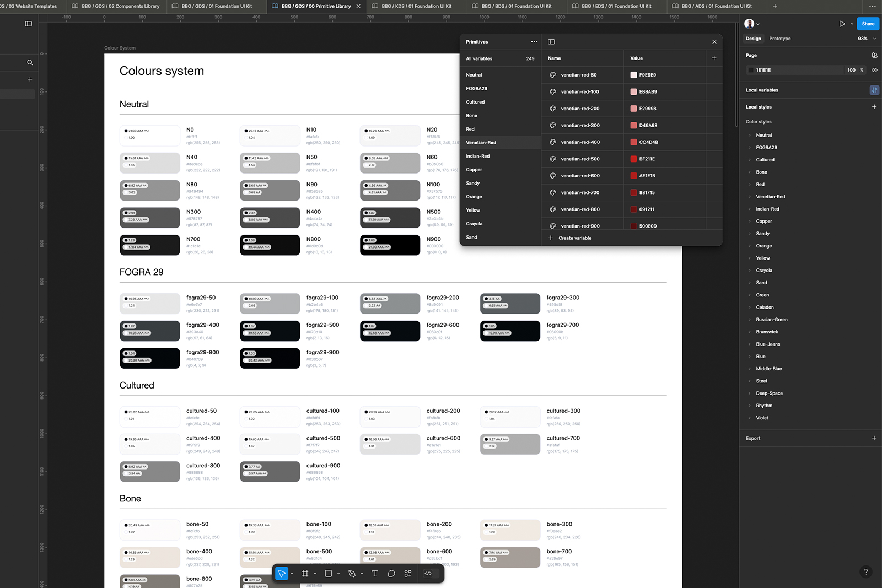Click the search icon in left panel
The height and width of the screenshot is (588, 882).
[30, 63]
